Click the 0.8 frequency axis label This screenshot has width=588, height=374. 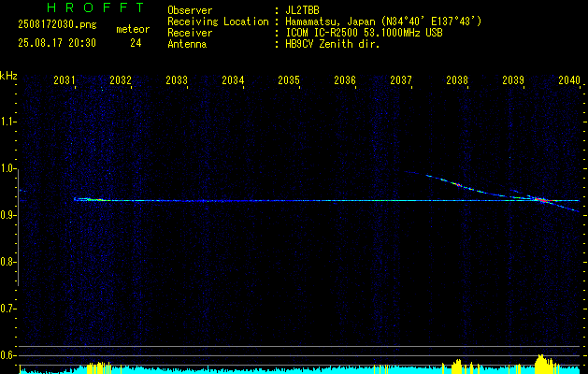pyautogui.click(x=7, y=262)
